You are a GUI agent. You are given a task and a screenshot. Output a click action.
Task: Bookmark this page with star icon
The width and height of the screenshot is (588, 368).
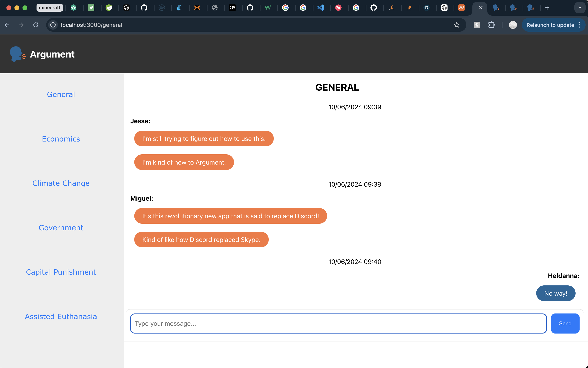click(x=457, y=25)
